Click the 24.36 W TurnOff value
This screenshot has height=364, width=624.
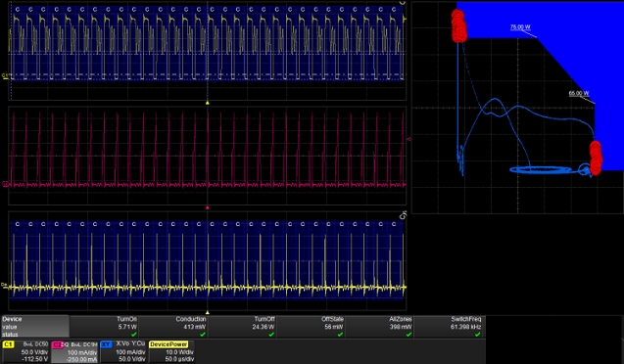click(264, 327)
